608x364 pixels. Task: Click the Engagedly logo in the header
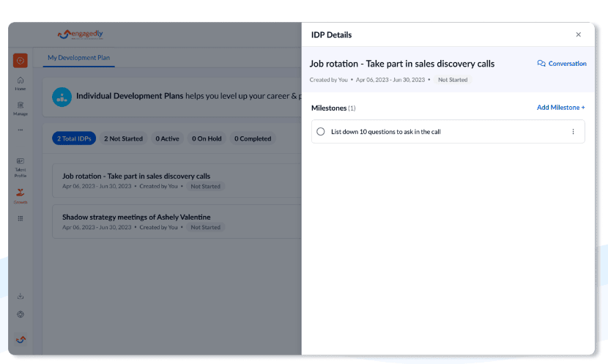(81, 34)
